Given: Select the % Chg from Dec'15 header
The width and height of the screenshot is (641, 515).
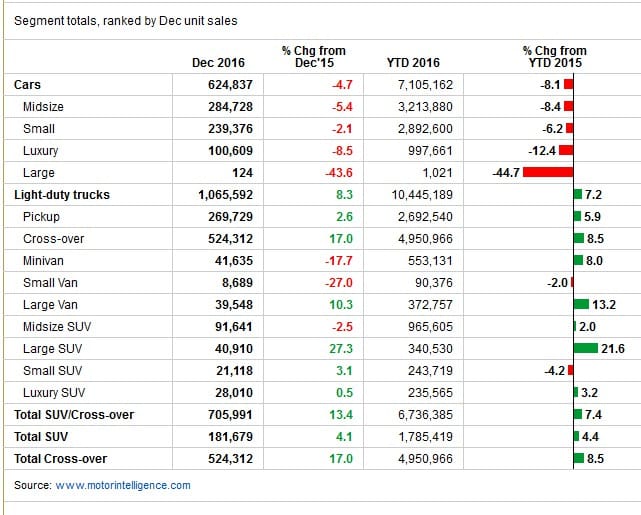Looking at the screenshot, I should (314, 56).
